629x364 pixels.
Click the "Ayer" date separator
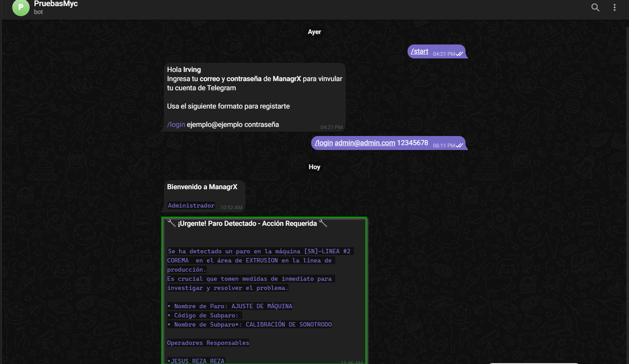tap(314, 32)
